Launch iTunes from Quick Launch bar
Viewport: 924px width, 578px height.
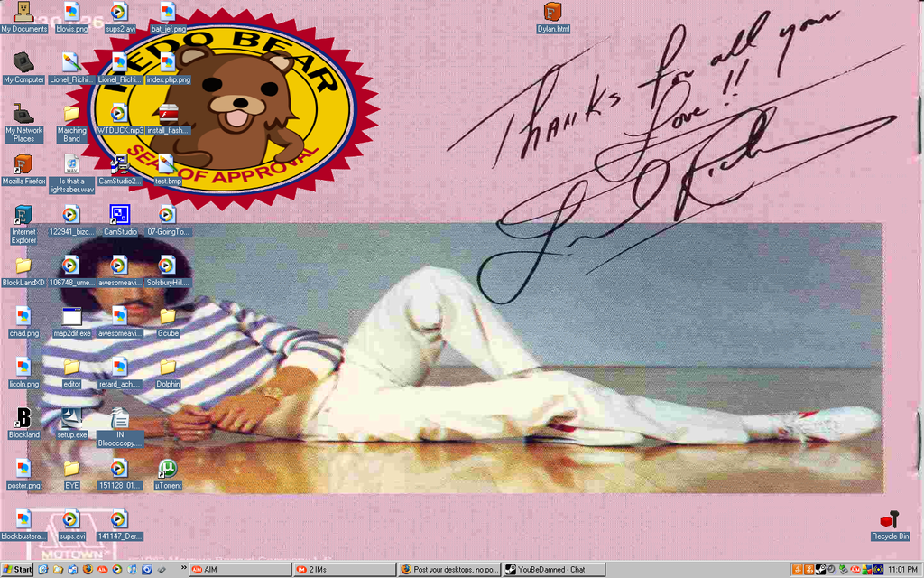coord(132,570)
